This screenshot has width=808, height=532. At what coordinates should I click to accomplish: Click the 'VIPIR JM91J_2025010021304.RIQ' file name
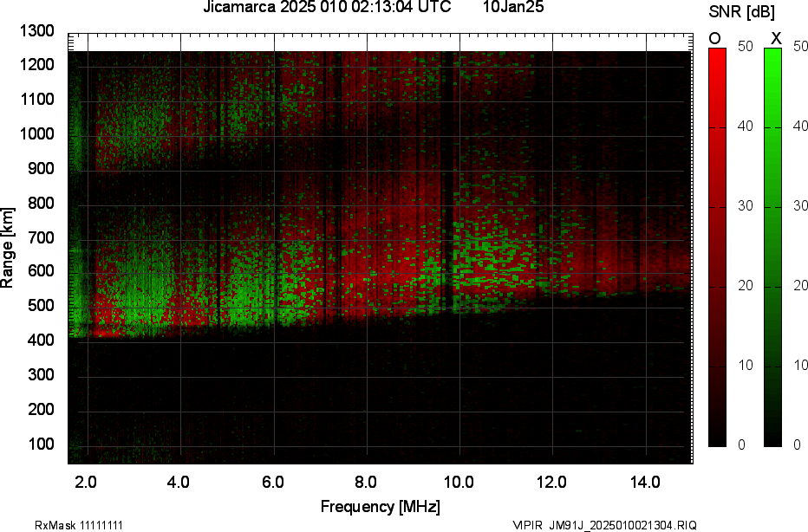[604, 525]
